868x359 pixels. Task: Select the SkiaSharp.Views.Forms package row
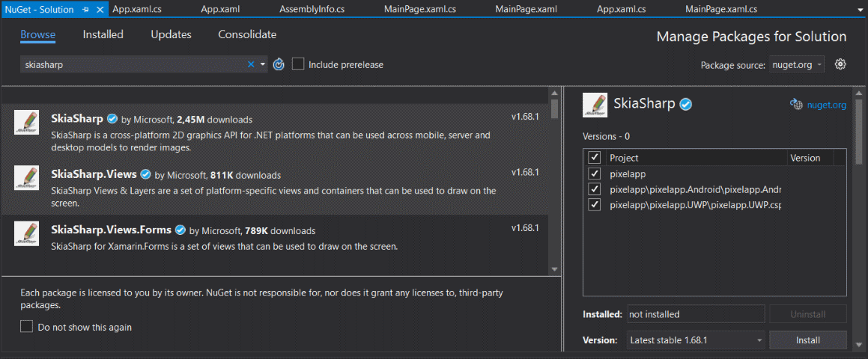pos(275,243)
